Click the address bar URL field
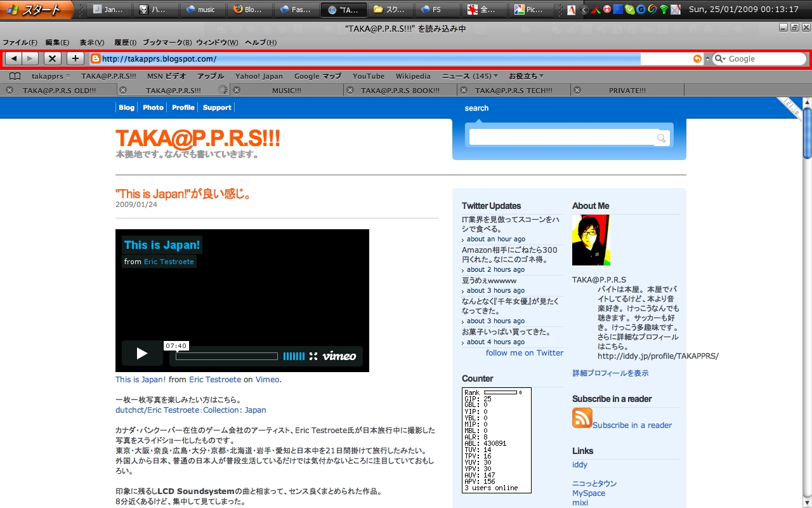The width and height of the screenshot is (812, 508). [x=396, y=58]
